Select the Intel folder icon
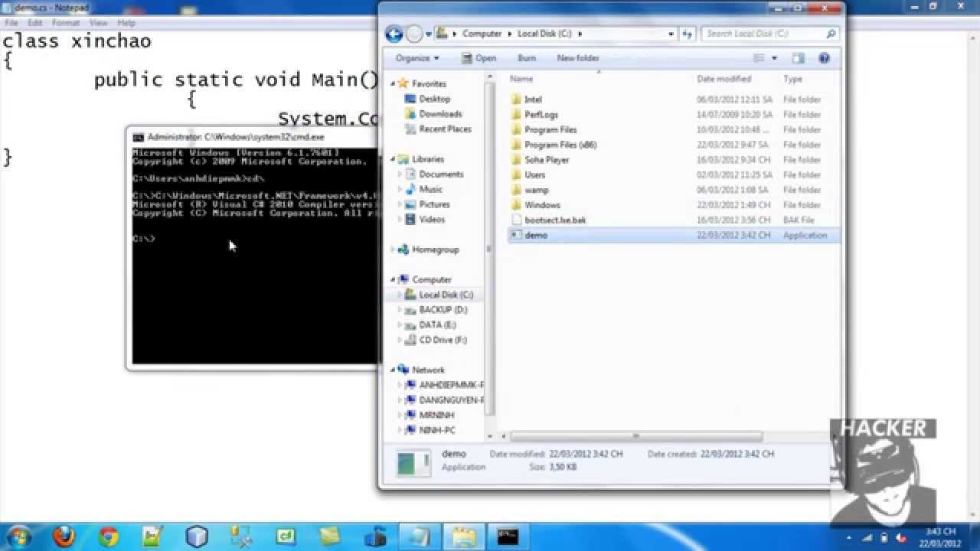 516,99
